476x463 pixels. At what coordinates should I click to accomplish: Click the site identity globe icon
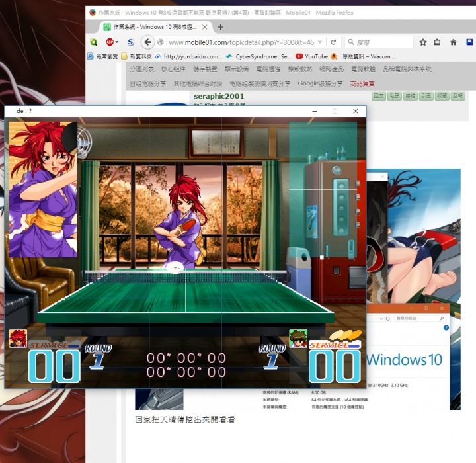160,42
